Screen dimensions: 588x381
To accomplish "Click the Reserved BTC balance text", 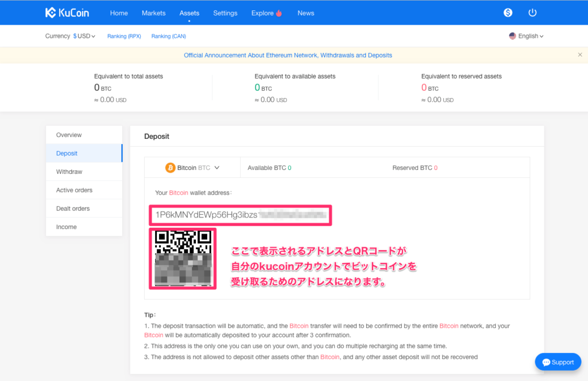I will (415, 168).
